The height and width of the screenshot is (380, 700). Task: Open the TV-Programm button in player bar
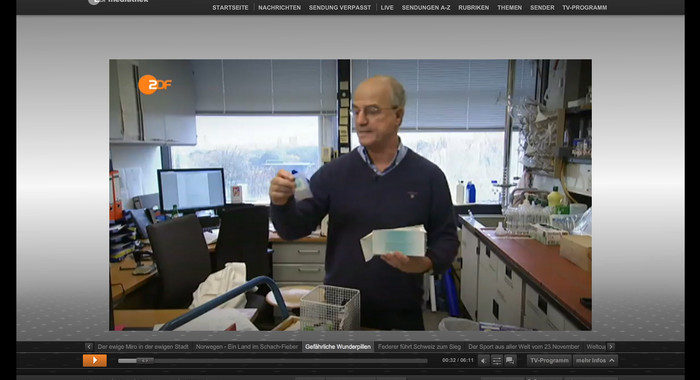(x=549, y=360)
